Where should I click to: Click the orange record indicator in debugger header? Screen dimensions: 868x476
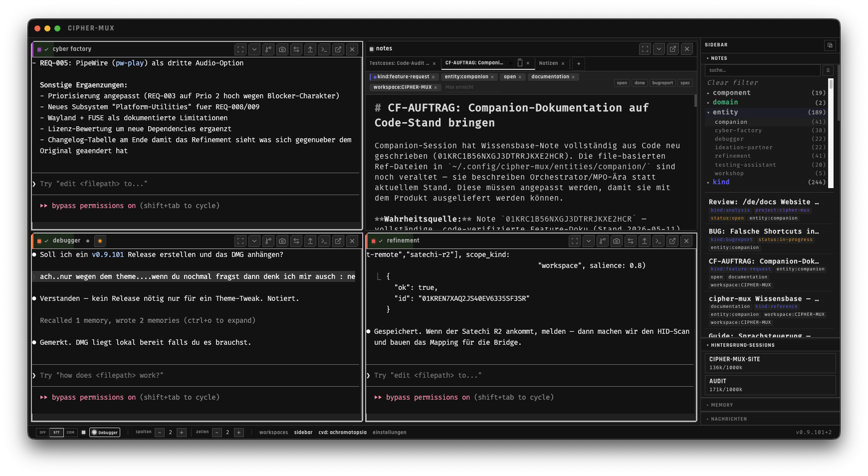point(100,241)
